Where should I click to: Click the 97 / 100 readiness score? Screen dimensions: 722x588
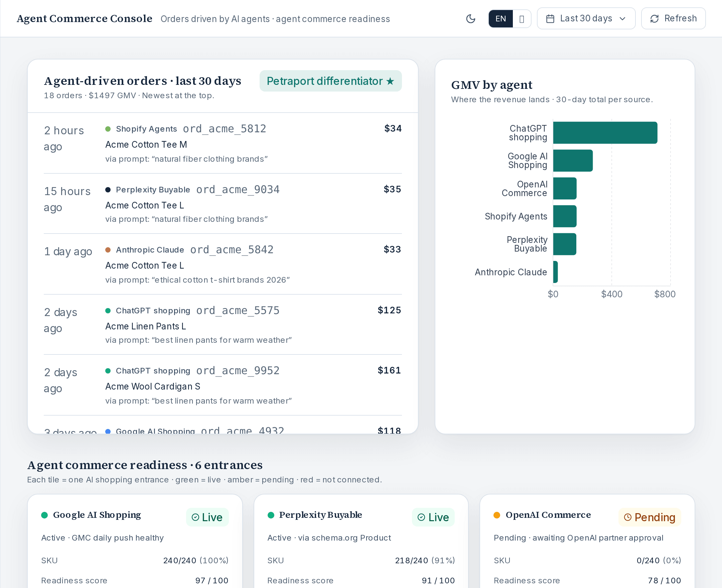click(x=212, y=581)
